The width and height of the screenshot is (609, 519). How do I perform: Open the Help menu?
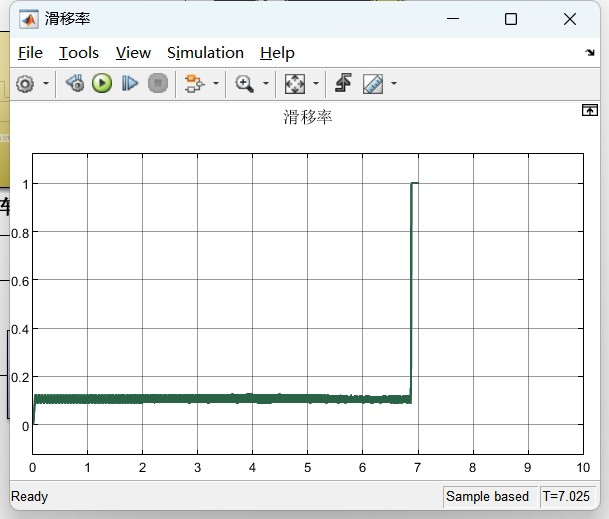(x=277, y=53)
